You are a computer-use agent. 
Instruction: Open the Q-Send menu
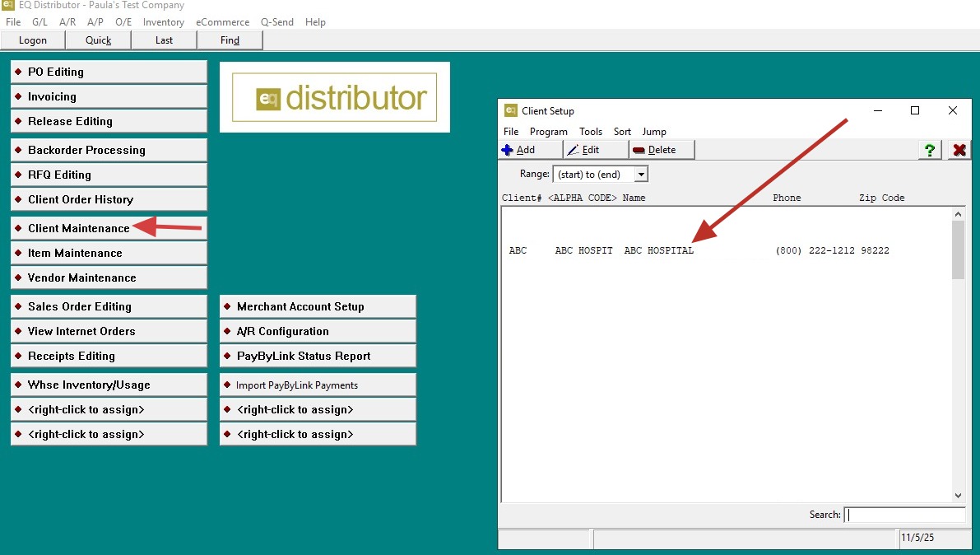click(276, 22)
